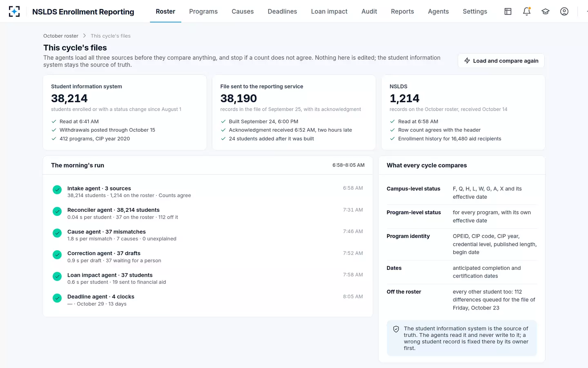Click the "Off the roster" label
Screen dimensions: 588x368
point(404,292)
